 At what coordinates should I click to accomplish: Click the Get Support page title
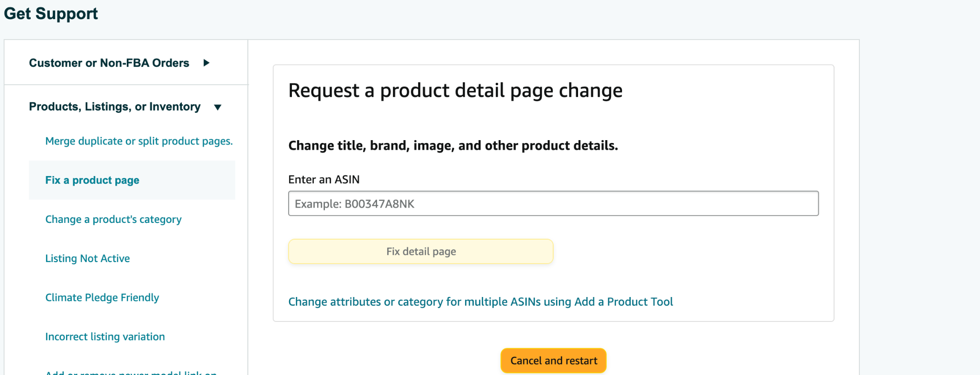51,13
